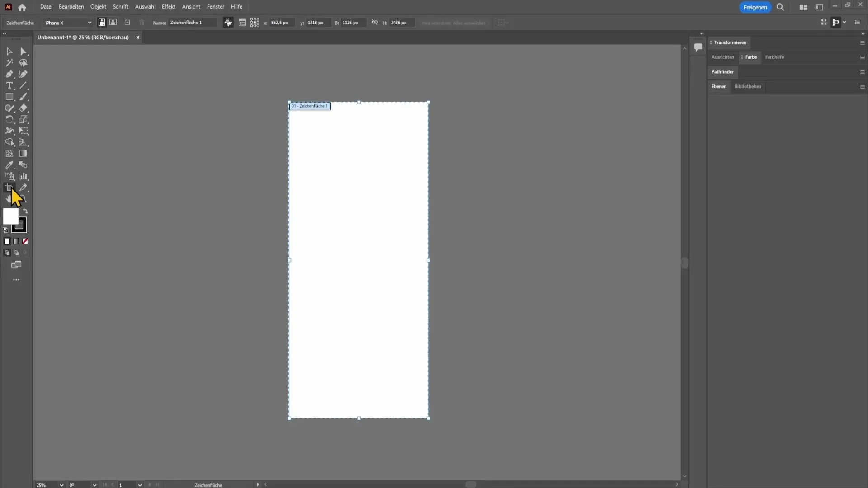Expand the status bar display arrow
This screenshot has height=488, width=868.
tap(258, 485)
